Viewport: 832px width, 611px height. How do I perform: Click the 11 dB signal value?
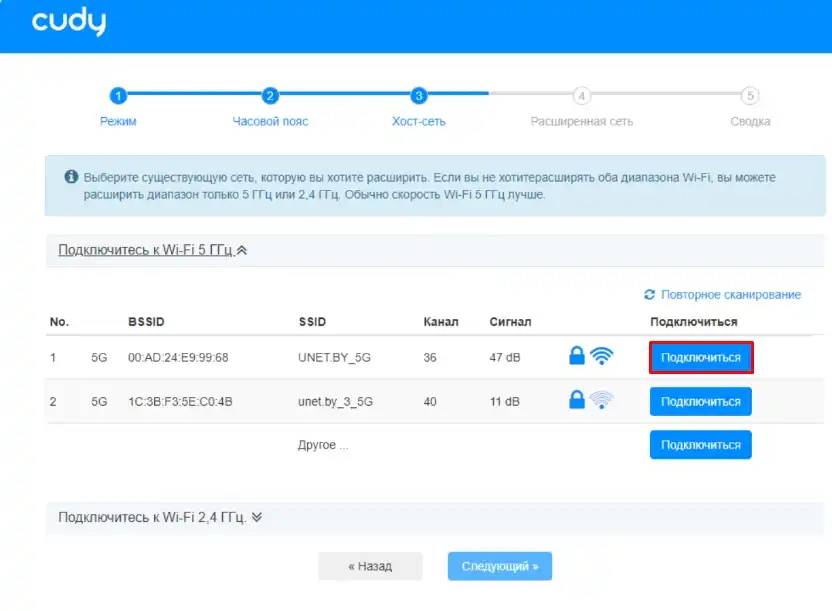tap(505, 401)
